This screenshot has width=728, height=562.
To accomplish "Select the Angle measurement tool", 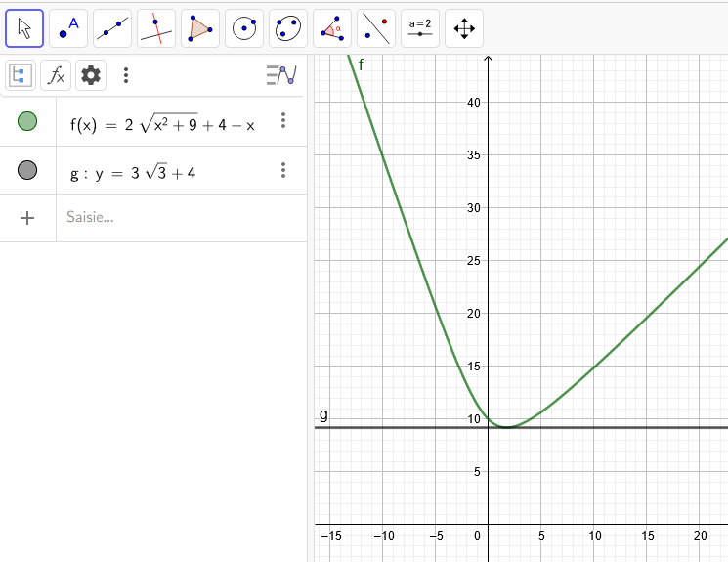I will [332, 28].
